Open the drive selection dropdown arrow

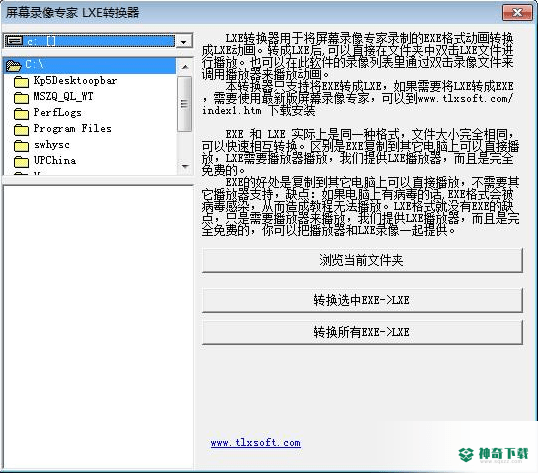point(184,42)
